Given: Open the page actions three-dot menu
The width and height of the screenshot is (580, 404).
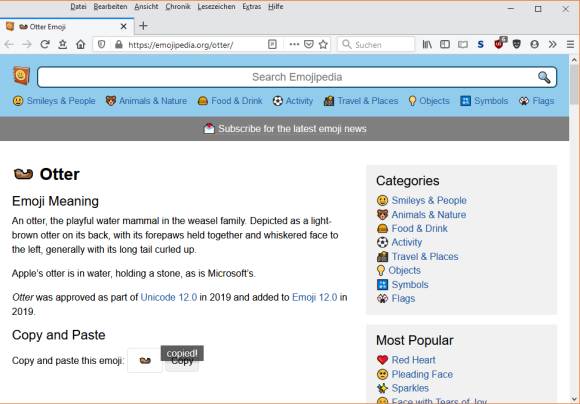Looking at the screenshot, I should pyautogui.click(x=294, y=44).
